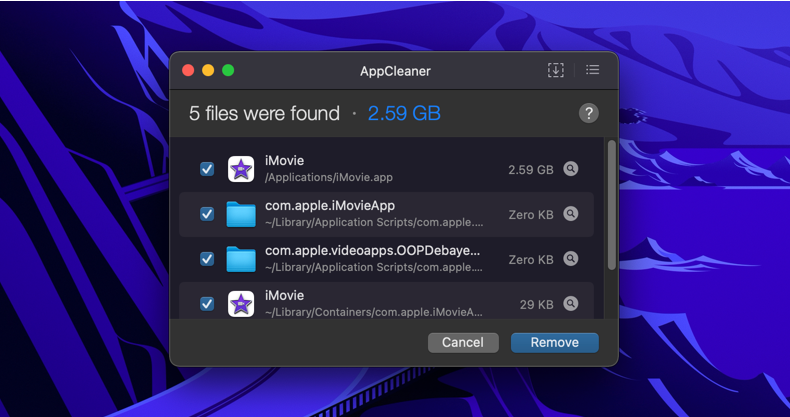The width and height of the screenshot is (790, 417).
Task: Select the /Applications/iMovie.app path text
Action: [329, 177]
